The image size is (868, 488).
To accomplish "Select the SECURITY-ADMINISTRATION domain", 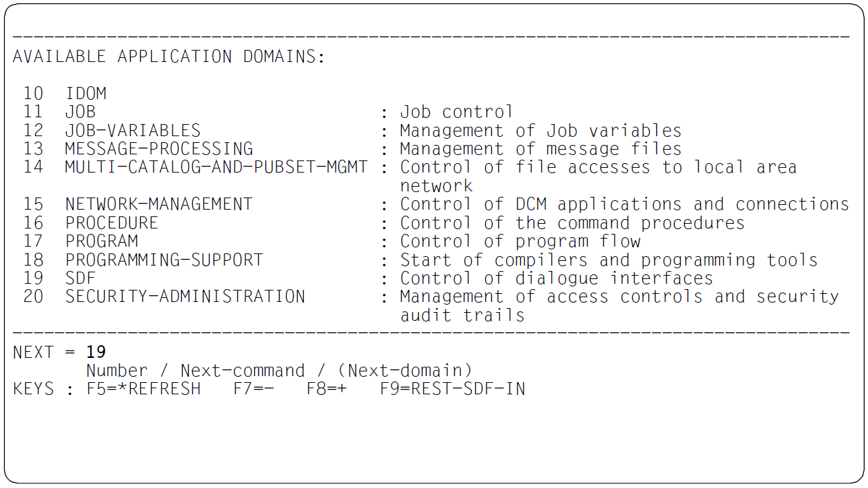I will coord(185,297).
